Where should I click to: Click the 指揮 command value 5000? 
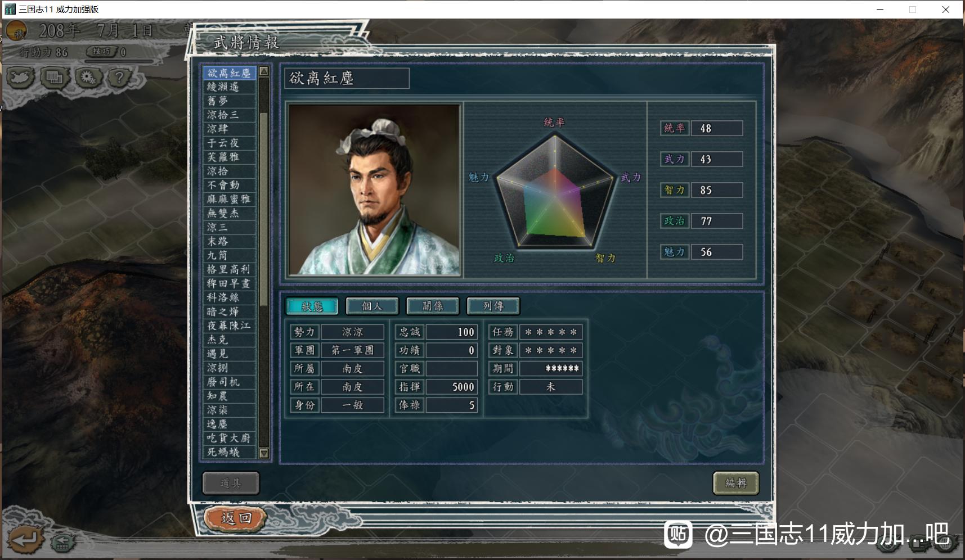click(x=452, y=387)
